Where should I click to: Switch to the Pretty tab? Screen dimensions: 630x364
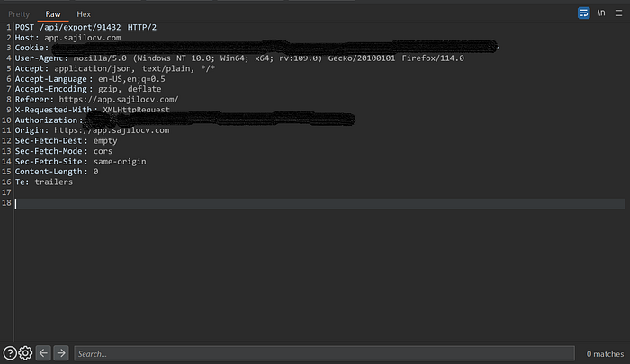coord(19,14)
